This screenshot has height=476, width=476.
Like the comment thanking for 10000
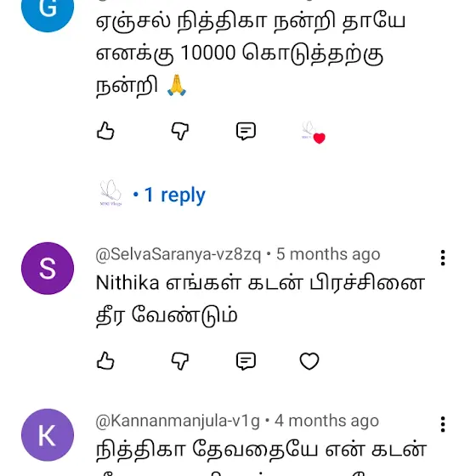pos(105,131)
